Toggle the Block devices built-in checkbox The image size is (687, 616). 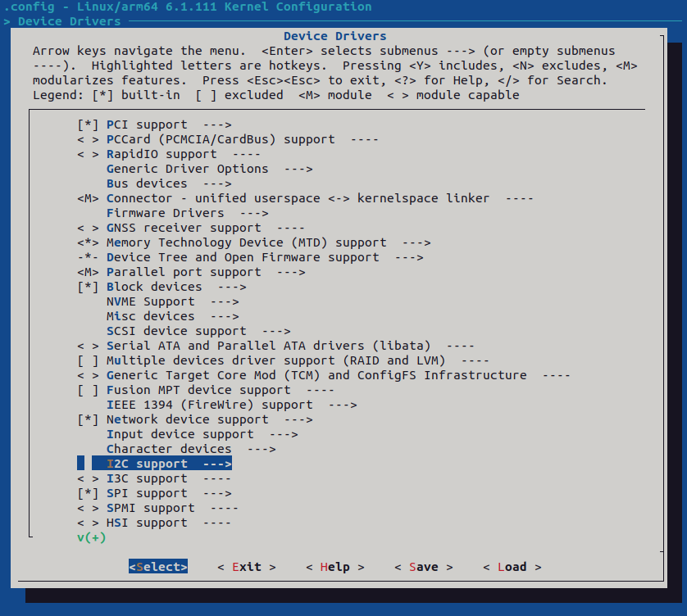point(88,287)
